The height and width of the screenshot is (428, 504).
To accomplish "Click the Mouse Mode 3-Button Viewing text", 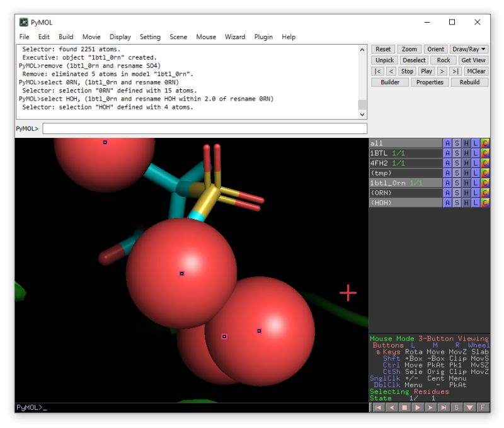I will tap(429, 339).
